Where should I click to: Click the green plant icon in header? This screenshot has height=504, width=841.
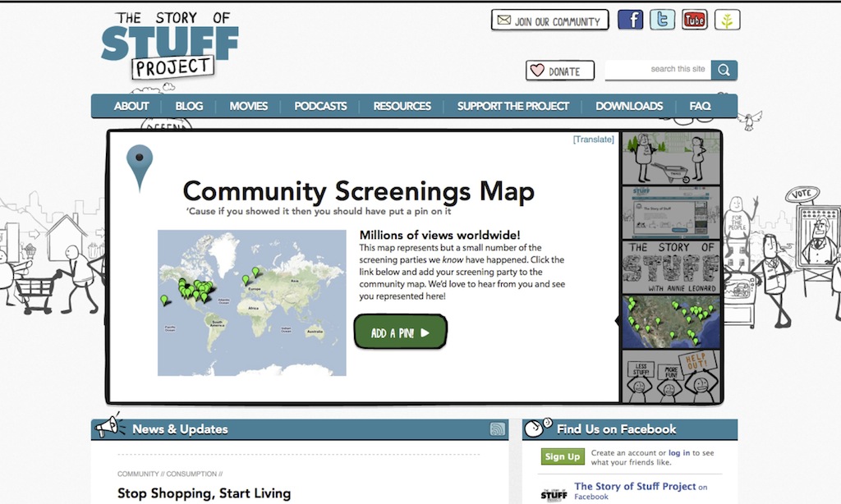pos(728,20)
